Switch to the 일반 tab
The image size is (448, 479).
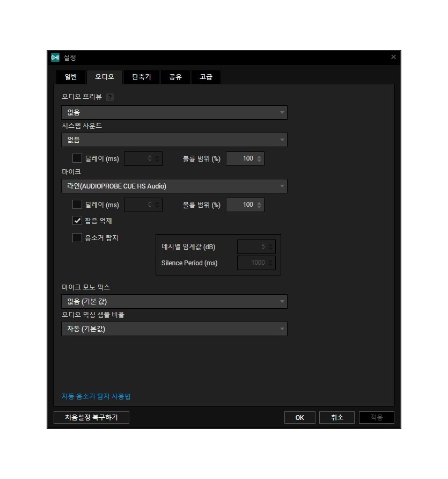(71, 77)
